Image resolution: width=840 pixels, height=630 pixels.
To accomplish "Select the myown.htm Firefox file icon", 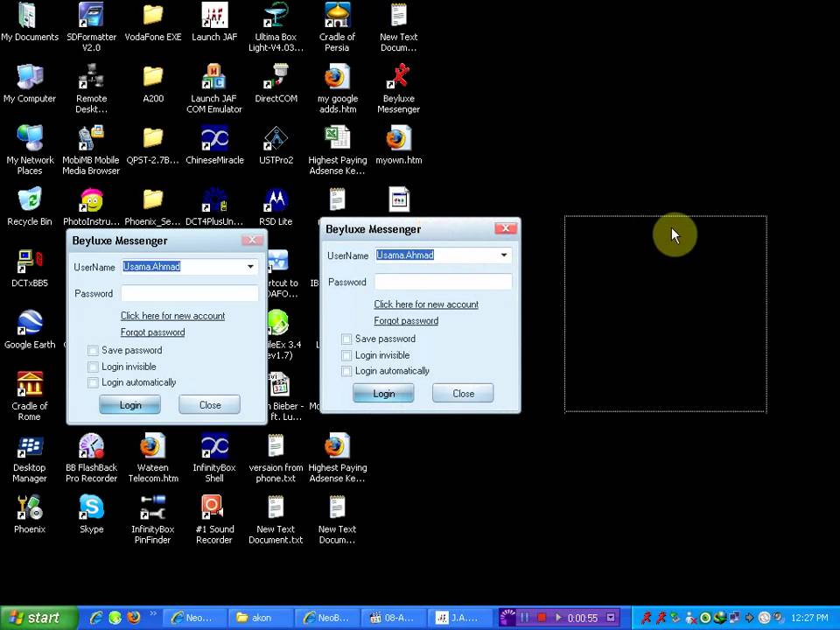I will pos(399,144).
